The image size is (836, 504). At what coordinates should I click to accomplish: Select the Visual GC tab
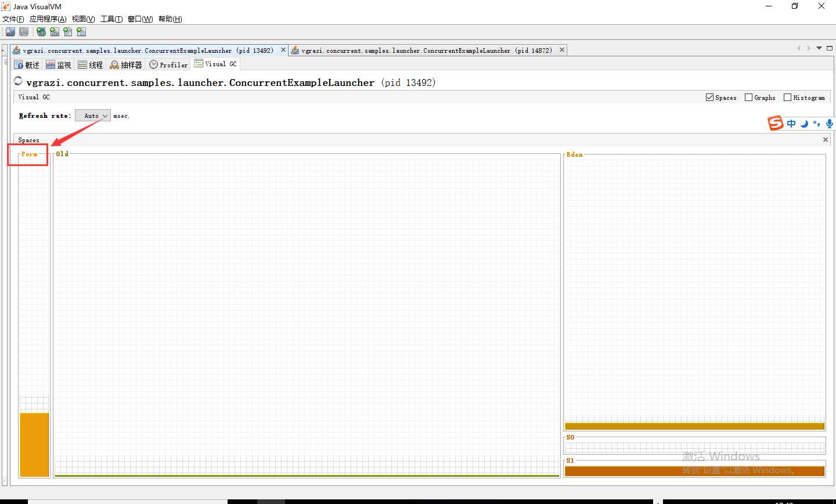(x=215, y=64)
